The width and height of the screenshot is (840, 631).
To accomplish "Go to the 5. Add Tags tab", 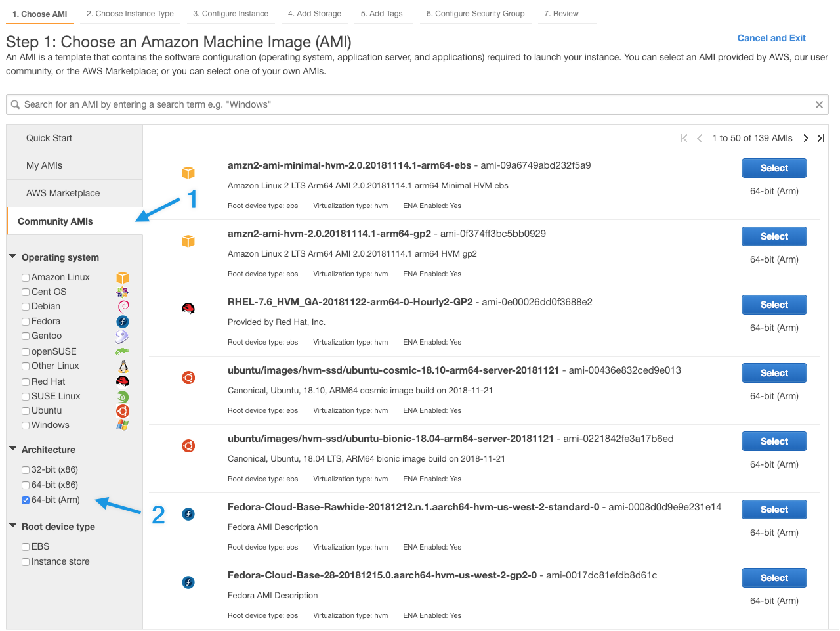I will click(x=382, y=14).
